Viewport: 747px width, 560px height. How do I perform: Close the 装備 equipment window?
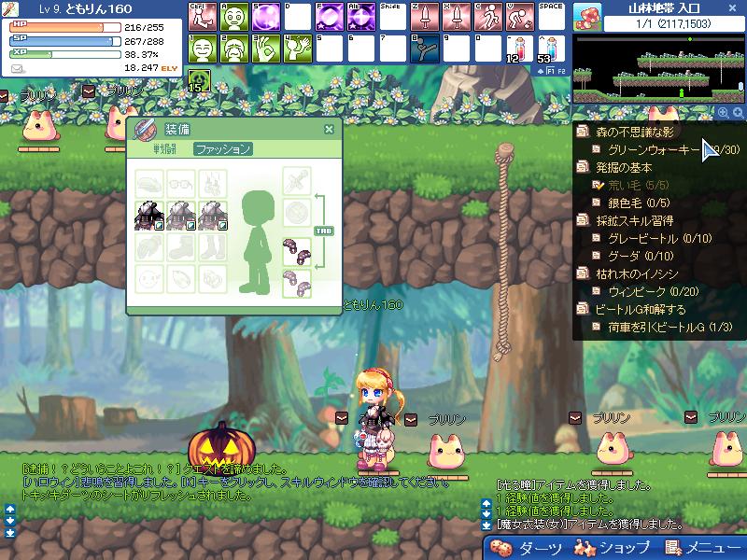(x=329, y=129)
